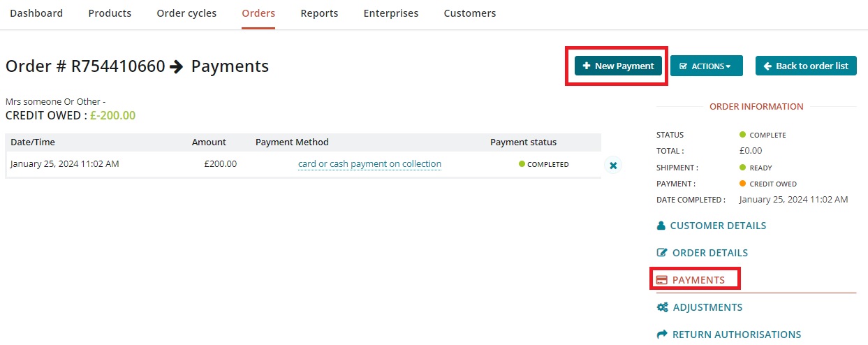868x345 pixels.
Task: Open the Products menu item
Action: tap(110, 13)
